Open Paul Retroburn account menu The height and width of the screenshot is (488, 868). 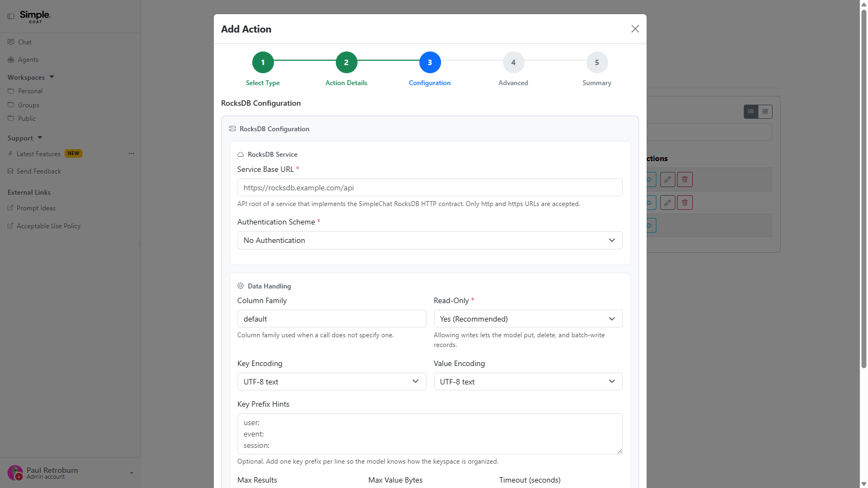71,473
